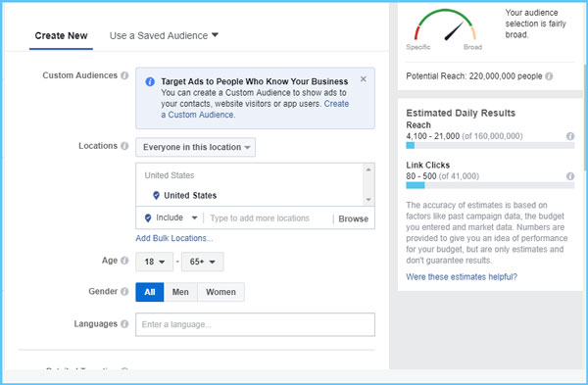Open the Use a Saved Audience dropdown
The height and width of the screenshot is (385, 588).
click(164, 35)
